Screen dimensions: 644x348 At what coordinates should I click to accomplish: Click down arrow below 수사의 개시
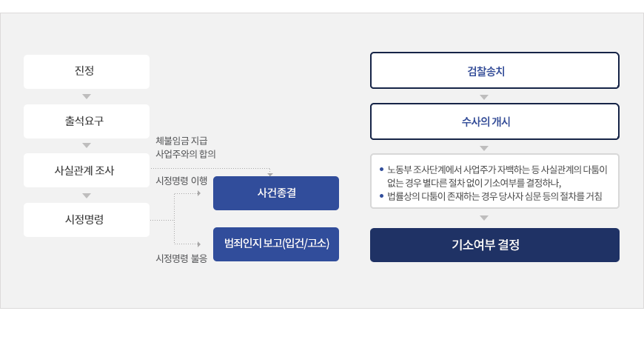point(484,148)
